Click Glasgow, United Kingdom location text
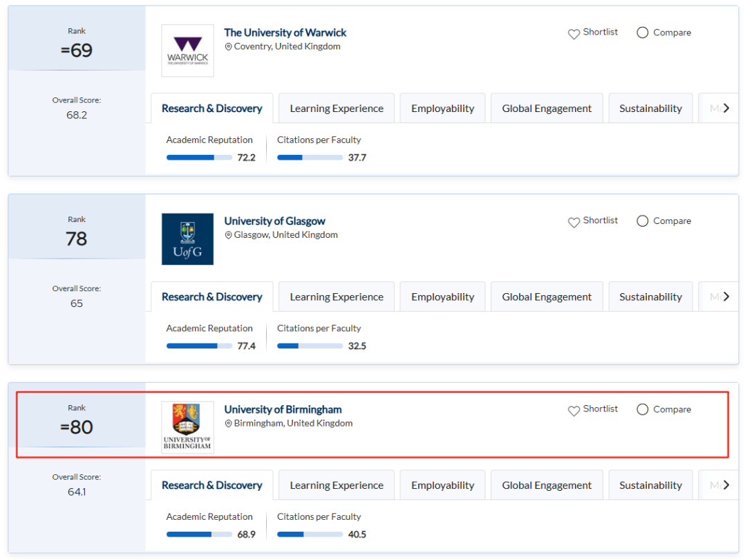Image resolution: width=745 pixels, height=560 pixels. [x=285, y=235]
